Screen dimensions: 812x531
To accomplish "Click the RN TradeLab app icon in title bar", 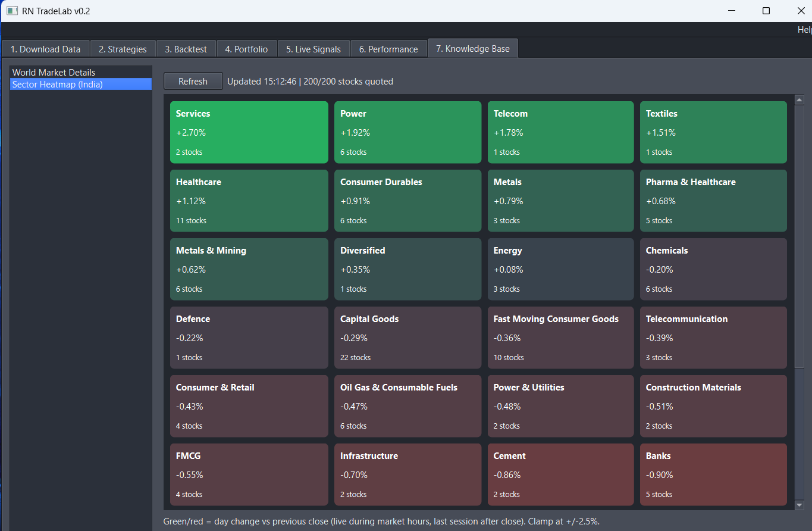I will [x=12, y=11].
